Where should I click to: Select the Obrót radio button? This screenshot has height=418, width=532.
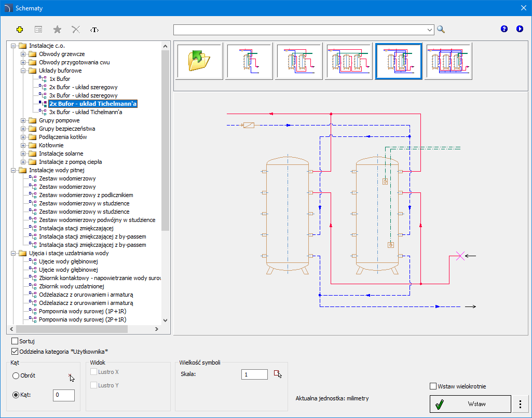(16, 375)
